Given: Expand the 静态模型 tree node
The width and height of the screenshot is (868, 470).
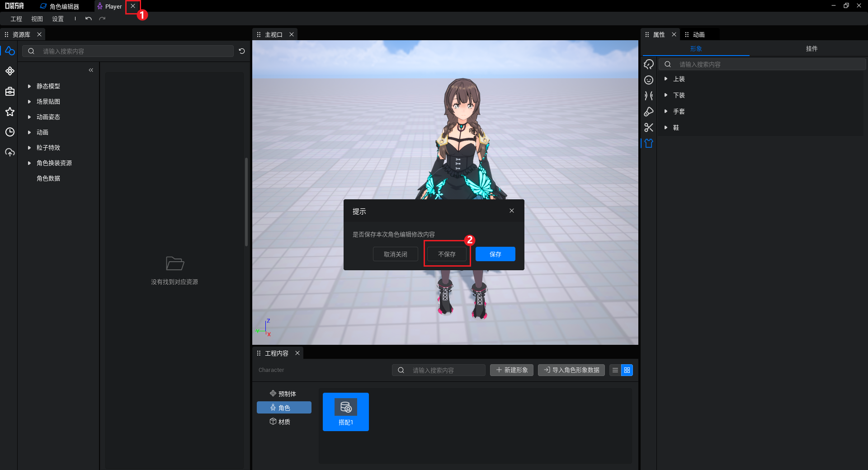Looking at the screenshot, I should [x=29, y=86].
